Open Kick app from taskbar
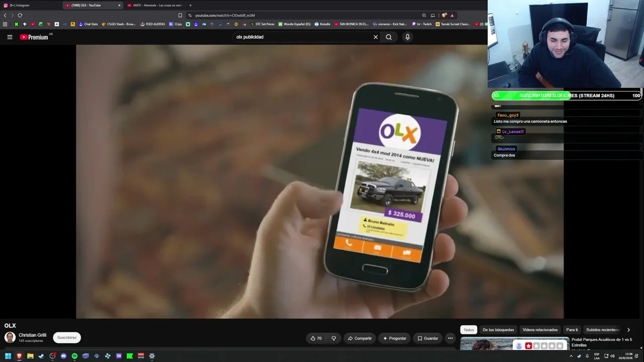 click(x=130, y=356)
